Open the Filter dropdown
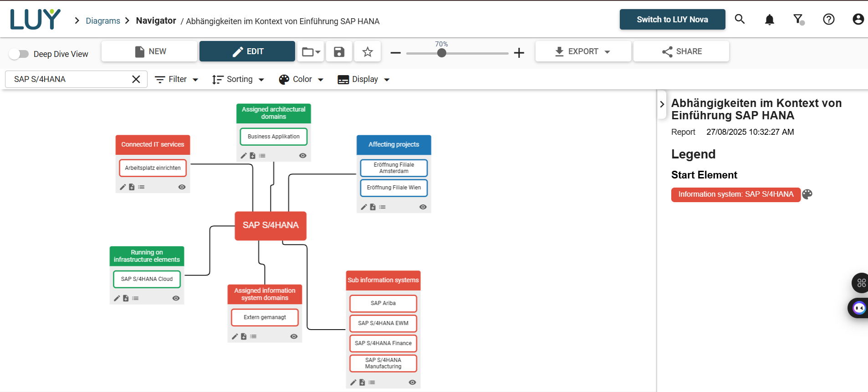868x392 pixels. [x=177, y=79]
